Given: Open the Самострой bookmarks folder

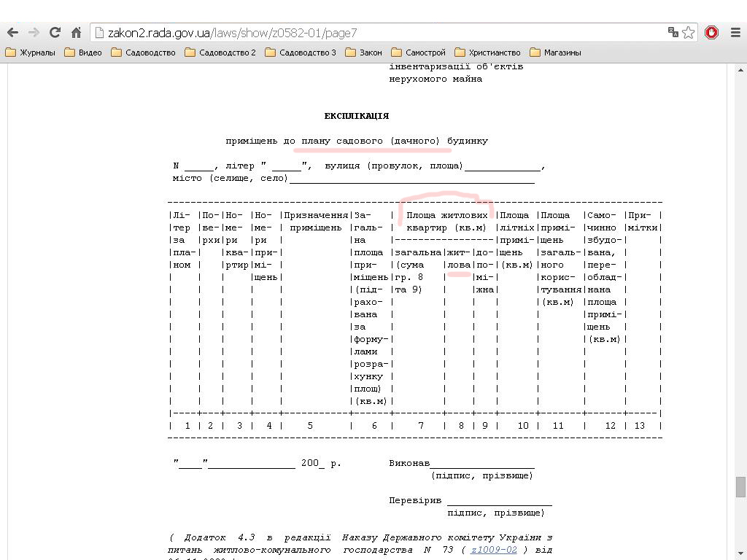Looking at the screenshot, I should 418,52.
